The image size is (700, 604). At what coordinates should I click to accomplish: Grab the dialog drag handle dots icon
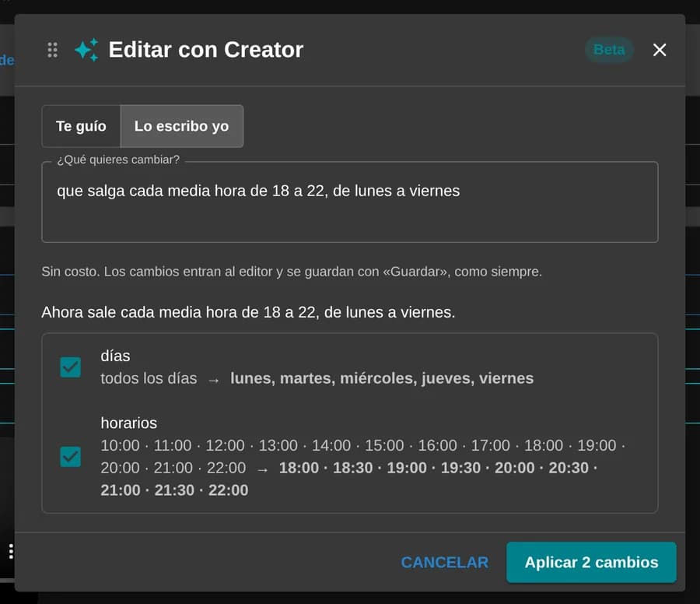point(53,50)
